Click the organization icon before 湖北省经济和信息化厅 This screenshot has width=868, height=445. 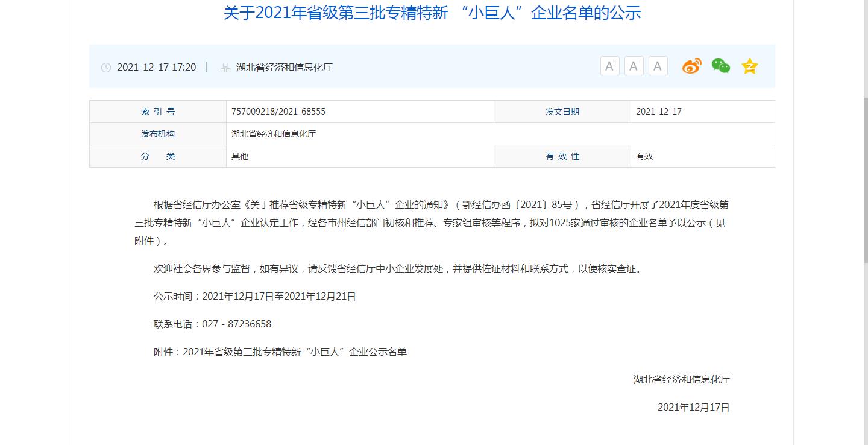click(225, 68)
